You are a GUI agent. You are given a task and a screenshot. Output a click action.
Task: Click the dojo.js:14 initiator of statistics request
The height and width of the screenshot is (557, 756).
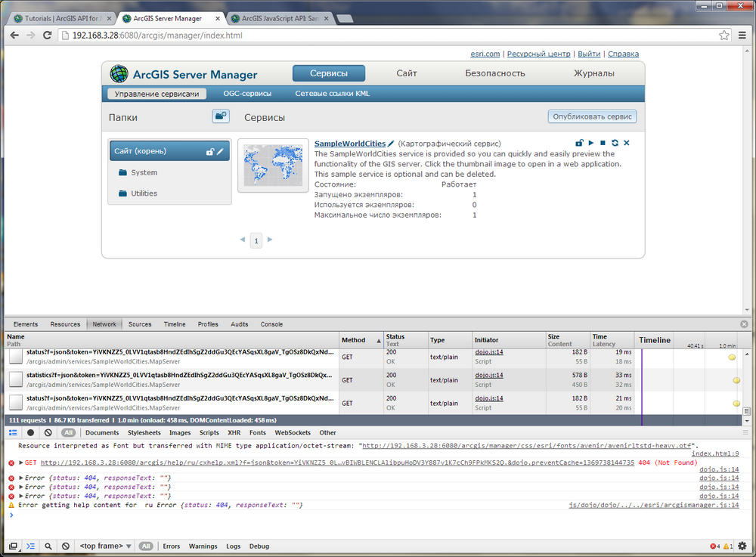489,376
